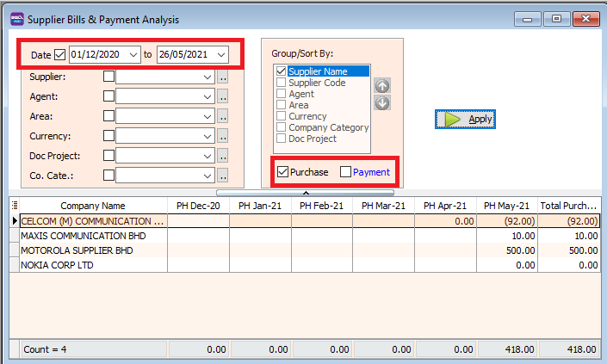The width and height of the screenshot is (607, 364).
Task: Click the ellipsis button beside Doc Project field
Action: 222,156
